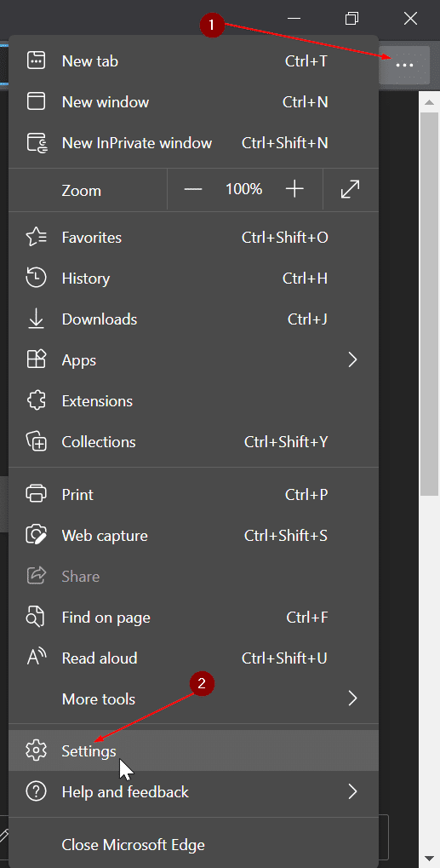Click the Ctrl+Shift+Y shortcut text
This screenshot has width=440, height=868.
(x=286, y=442)
